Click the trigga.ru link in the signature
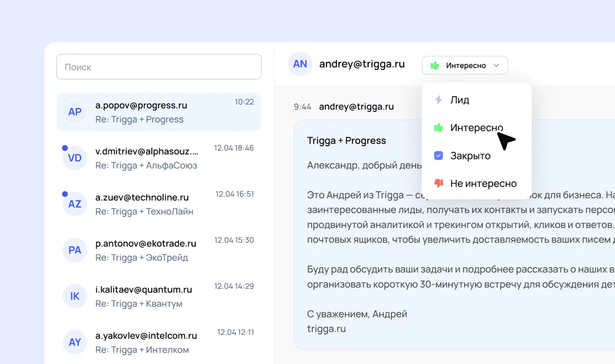 326,328
